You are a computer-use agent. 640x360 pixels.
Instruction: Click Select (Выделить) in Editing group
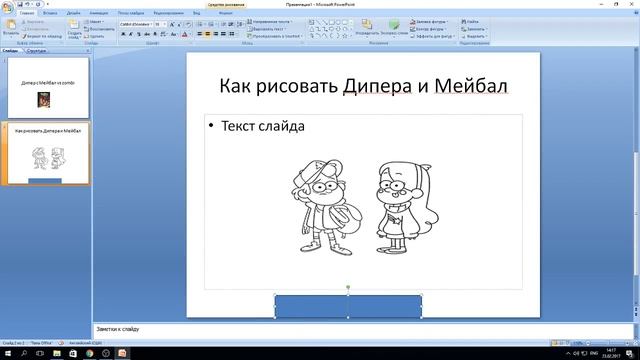(x=474, y=36)
